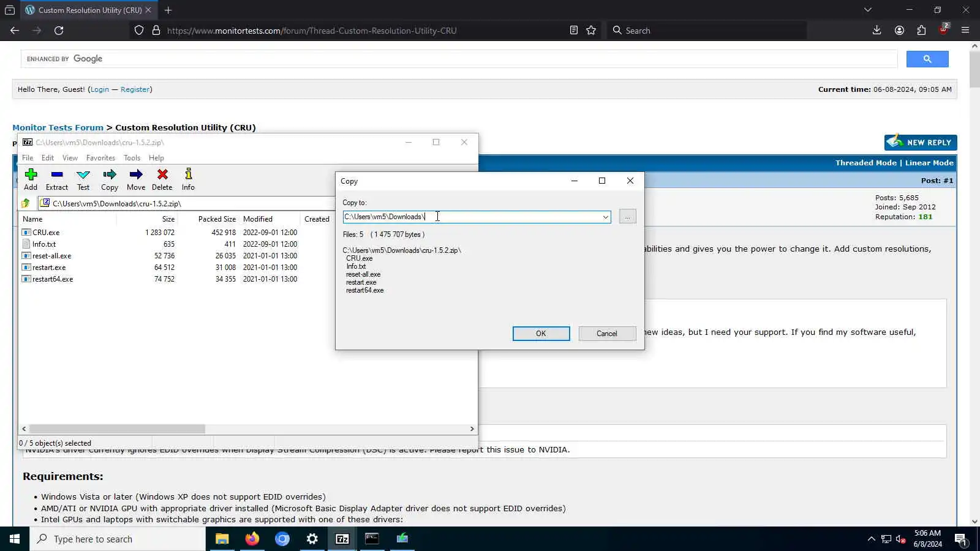Open the terminal window from the taskbar
The width and height of the screenshot is (980, 551).
coord(372,539)
